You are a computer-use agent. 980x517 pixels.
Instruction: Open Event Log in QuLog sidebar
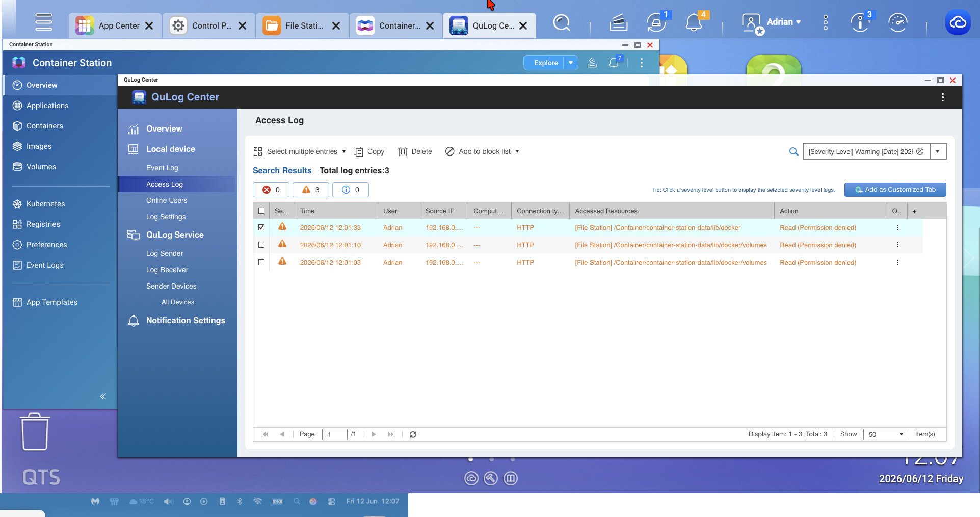[x=162, y=168]
